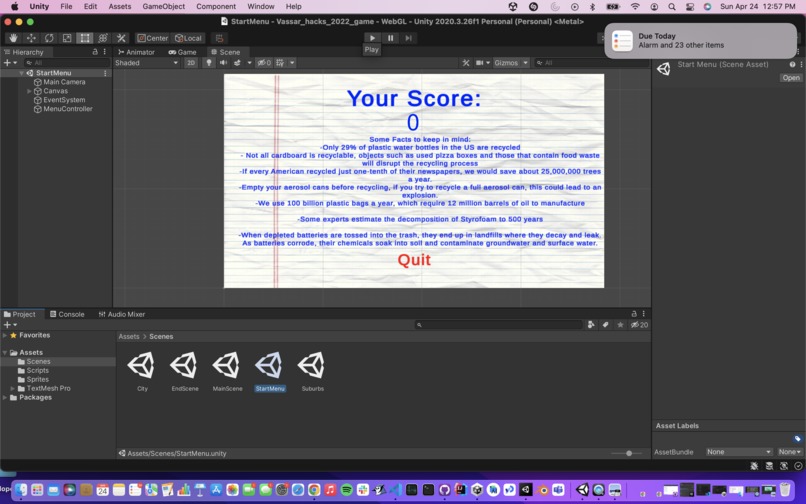
Task: Click Assets breadcrumb link
Action: tap(129, 336)
